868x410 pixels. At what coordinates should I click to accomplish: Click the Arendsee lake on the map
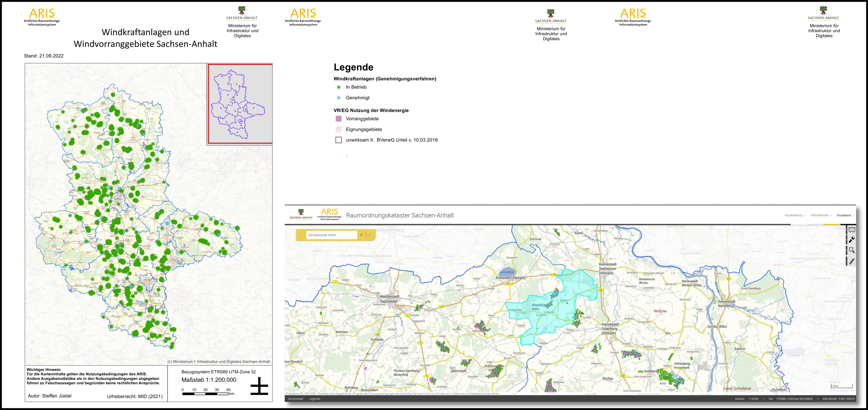point(507,272)
